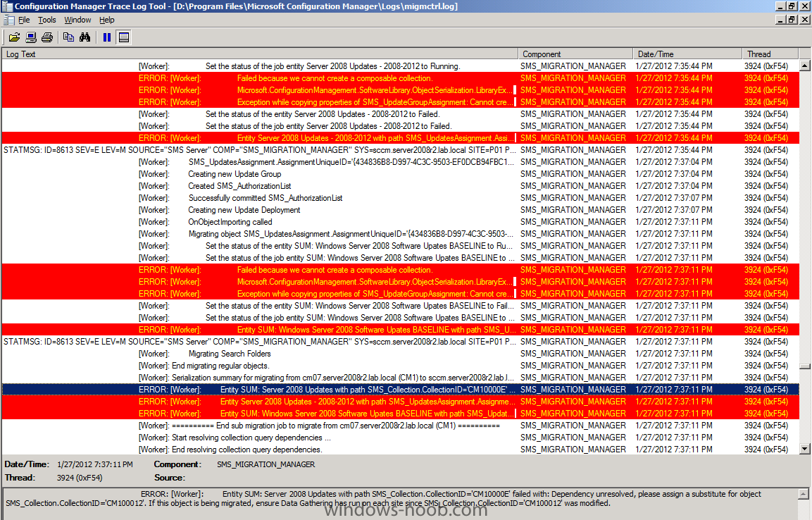Image resolution: width=812 pixels, height=520 pixels.
Task: Select the 7:35:44 'Exception while copying properties' error row
Action: pos(400,102)
